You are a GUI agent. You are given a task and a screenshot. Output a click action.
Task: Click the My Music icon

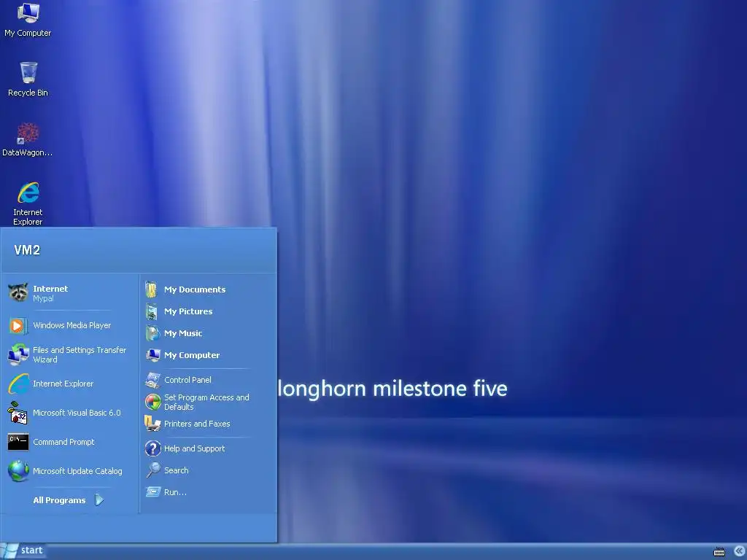coord(152,333)
